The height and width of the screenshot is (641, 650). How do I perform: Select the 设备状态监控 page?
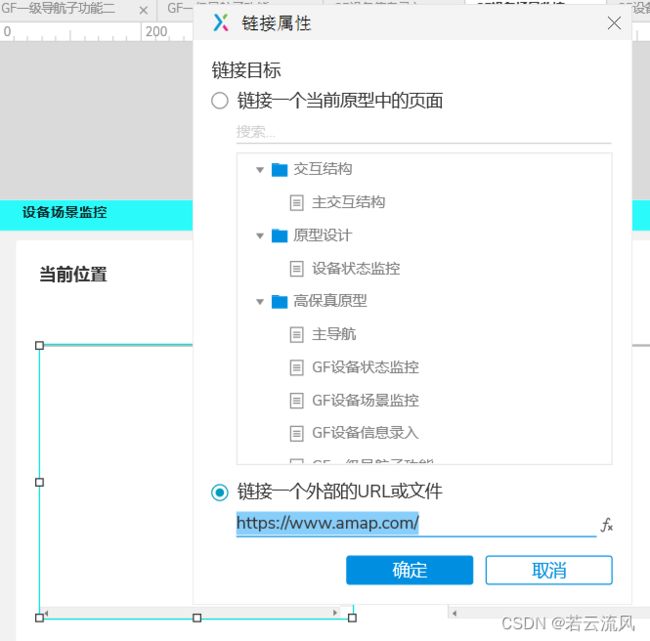click(x=356, y=269)
